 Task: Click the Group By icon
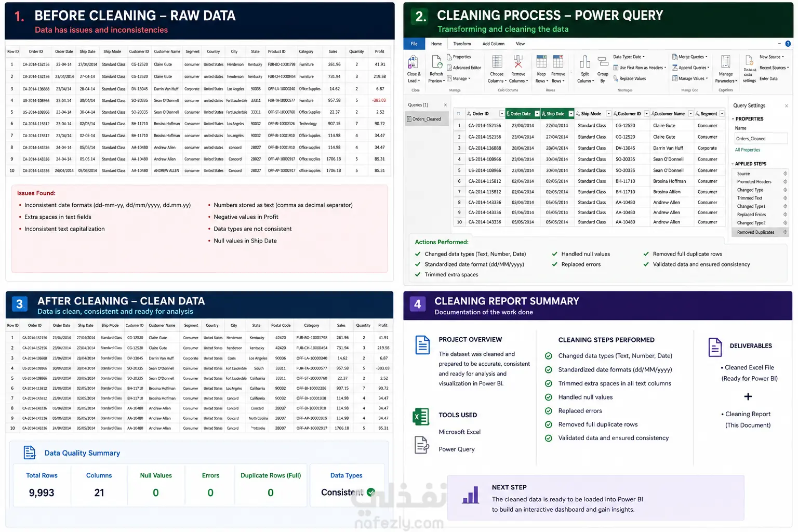pos(603,62)
